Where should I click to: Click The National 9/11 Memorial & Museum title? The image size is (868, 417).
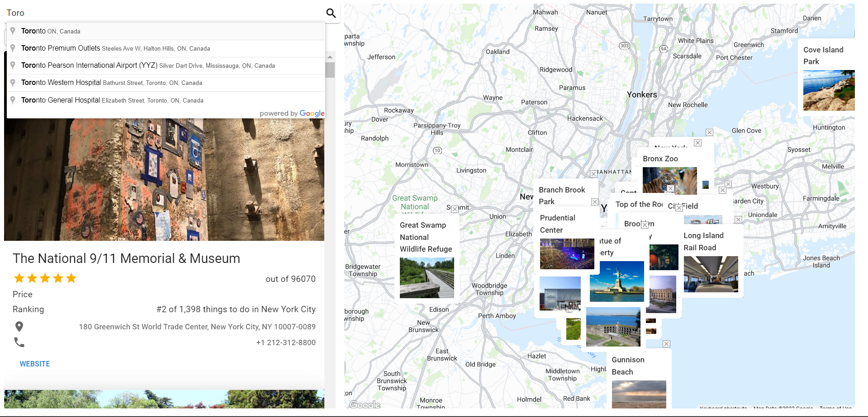click(126, 258)
